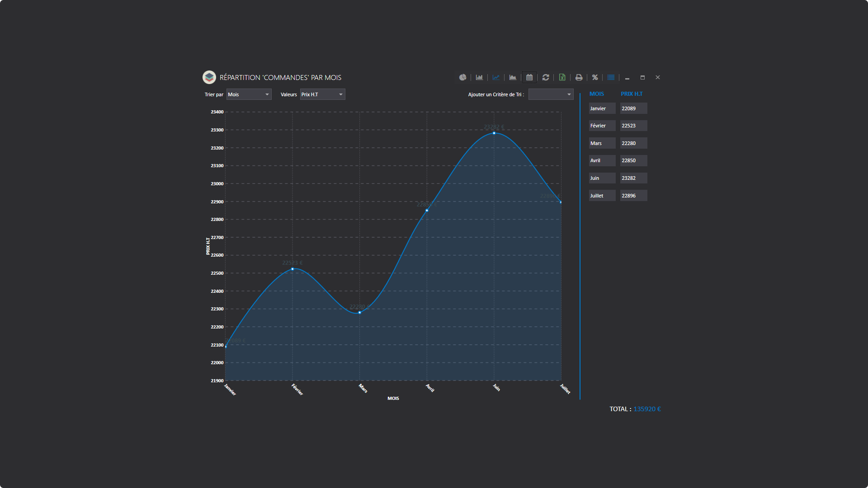
Task: Click the Avril data point on chart
Action: [427, 211]
